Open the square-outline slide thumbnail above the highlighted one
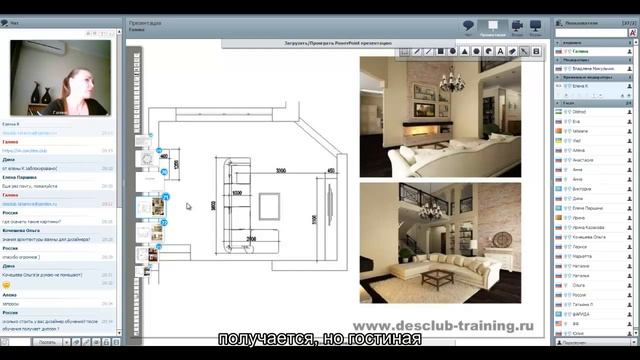 147,158
